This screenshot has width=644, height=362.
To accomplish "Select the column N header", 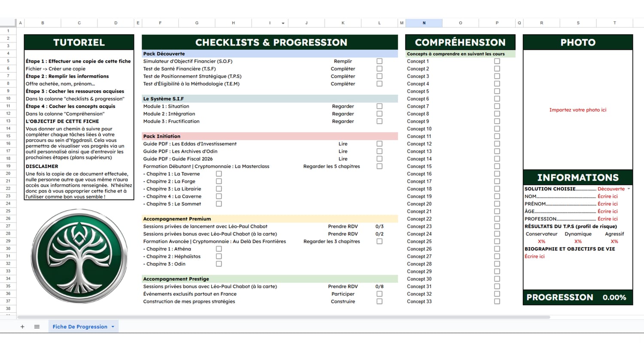I will coord(424,23).
